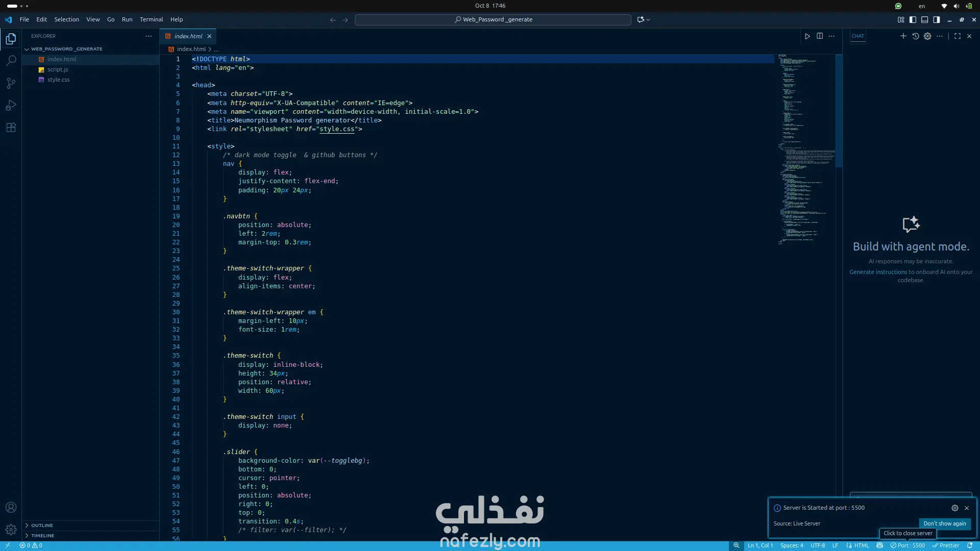The width and height of the screenshot is (980, 551).
Task: Open the Manage gear in the activity bar
Action: pos(11,530)
